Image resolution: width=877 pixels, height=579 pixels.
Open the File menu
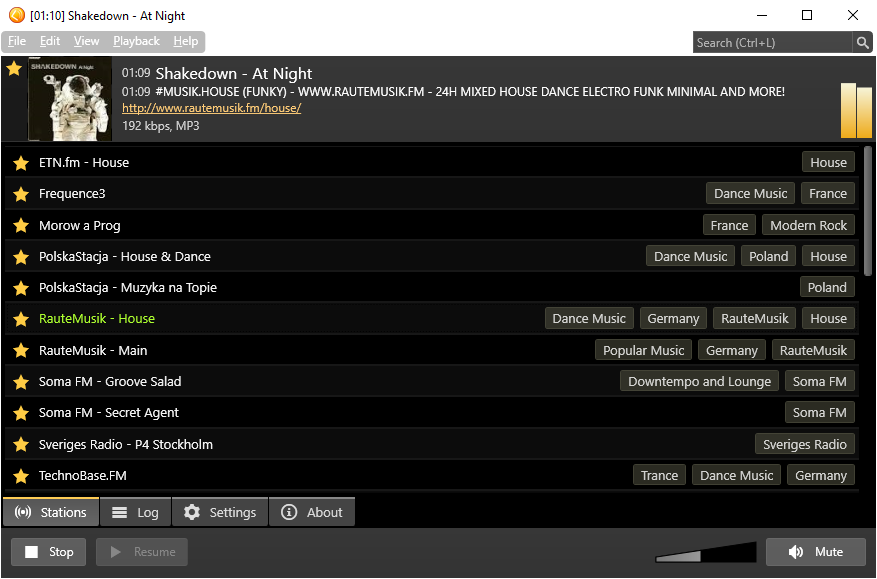[x=17, y=41]
